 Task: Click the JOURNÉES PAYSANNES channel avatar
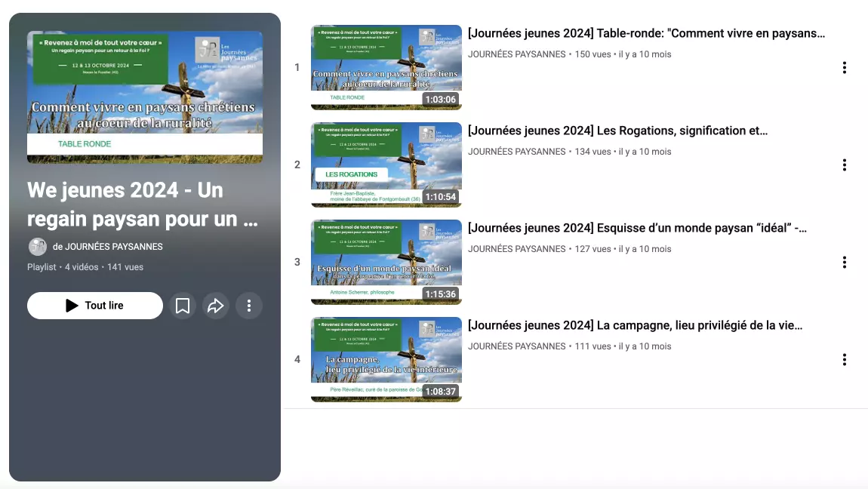click(x=37, y=247)
